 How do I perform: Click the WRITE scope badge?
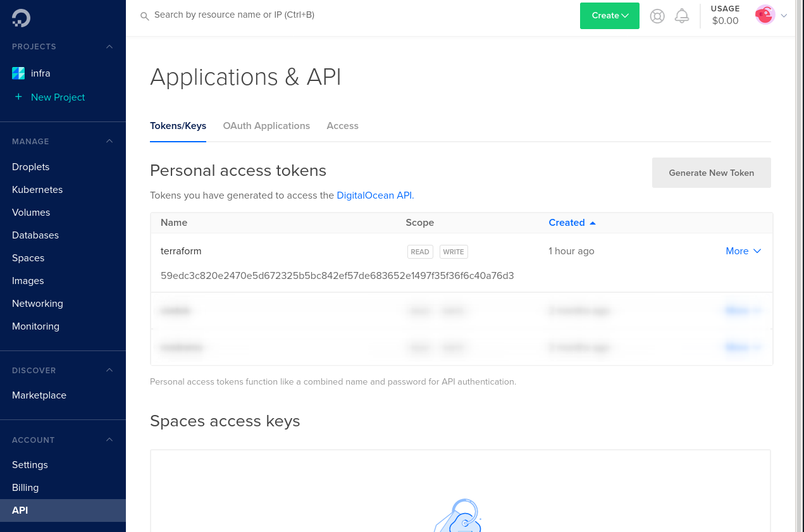pos(454,252)
